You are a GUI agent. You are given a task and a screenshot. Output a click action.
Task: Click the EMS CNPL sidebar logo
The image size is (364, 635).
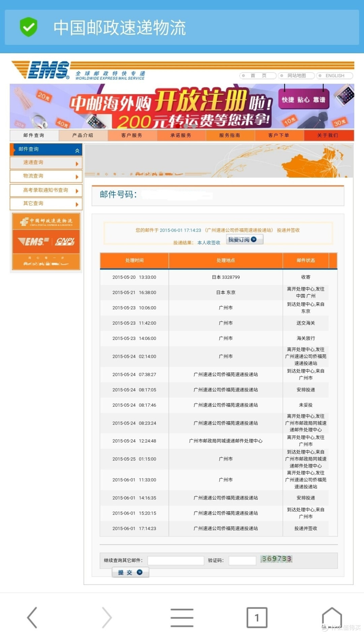click(x=46, y=241)
